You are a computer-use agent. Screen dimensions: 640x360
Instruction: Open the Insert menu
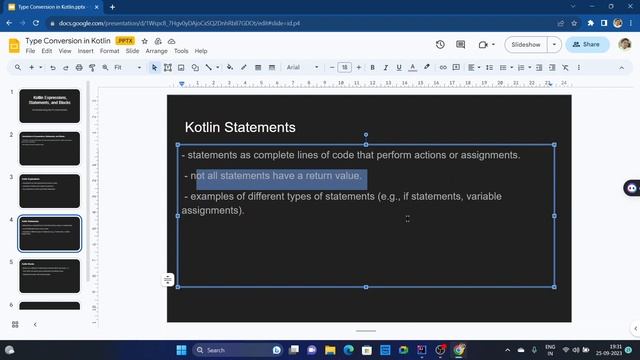(x=85, y=51)
